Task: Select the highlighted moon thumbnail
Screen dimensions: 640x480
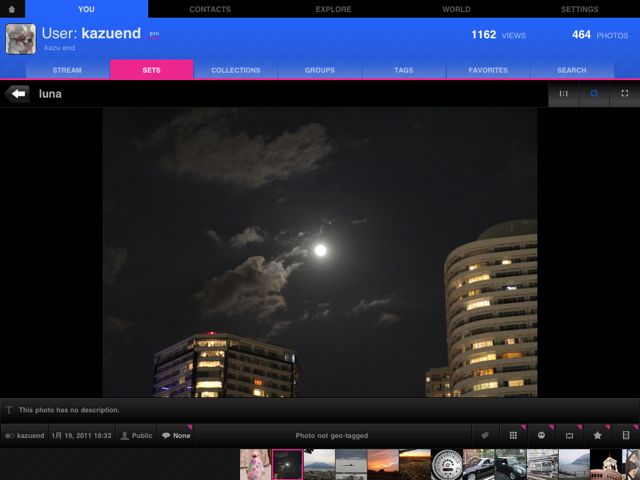Action: (x=287, y=464)
